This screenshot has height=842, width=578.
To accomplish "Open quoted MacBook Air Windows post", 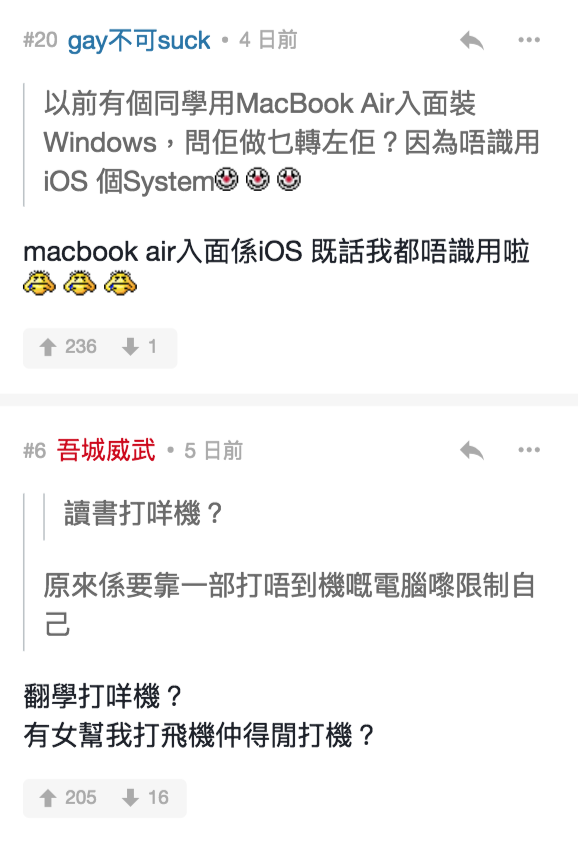I will tap(291, 142).
